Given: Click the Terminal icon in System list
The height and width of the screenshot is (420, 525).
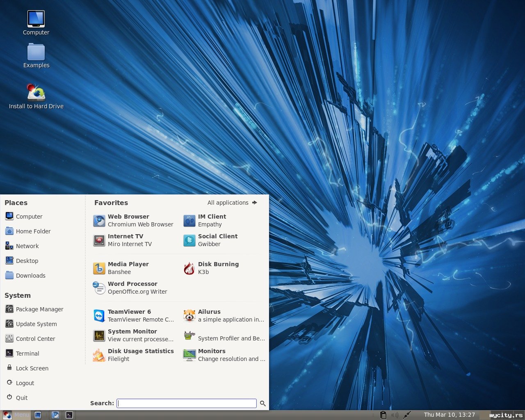Looking at the screenshot, I should pos(9,353).
